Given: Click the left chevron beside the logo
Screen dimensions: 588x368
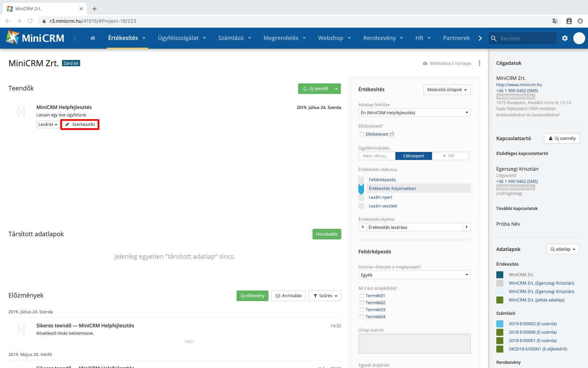Looking at the screenshot, I should click(75, 38).
